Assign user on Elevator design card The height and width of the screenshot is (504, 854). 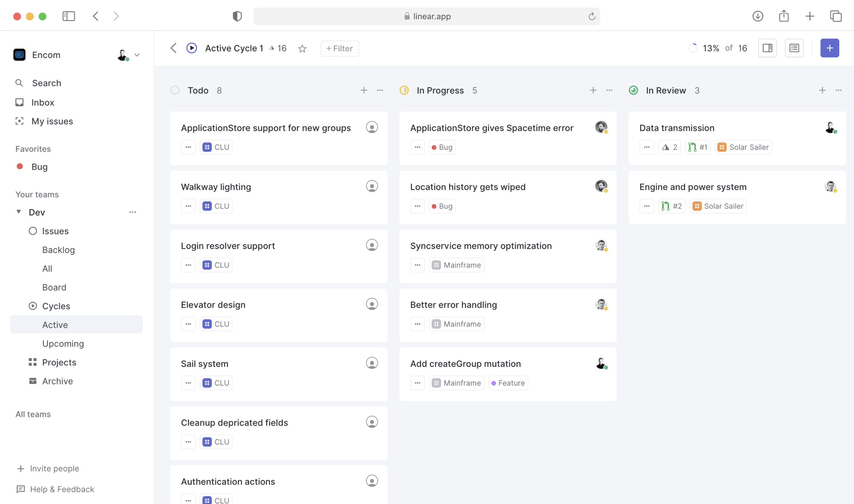click(372, 304)
